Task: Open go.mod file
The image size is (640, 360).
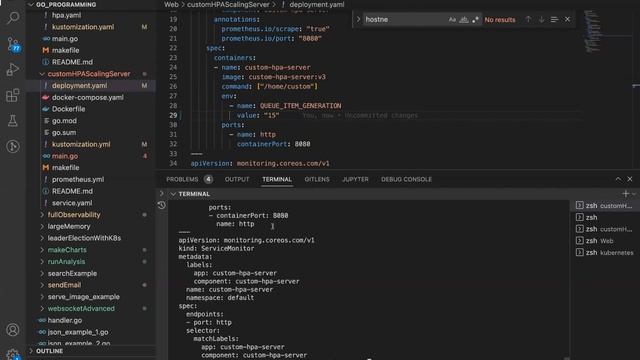Action: click(x=64, y=121)
